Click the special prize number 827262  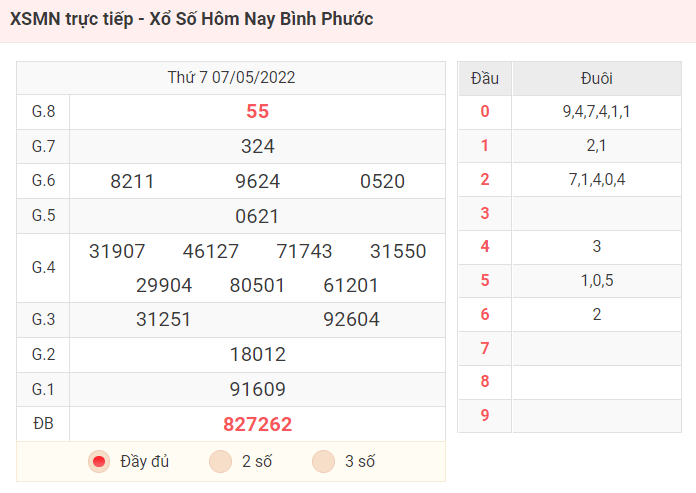(x=257, y=424)
